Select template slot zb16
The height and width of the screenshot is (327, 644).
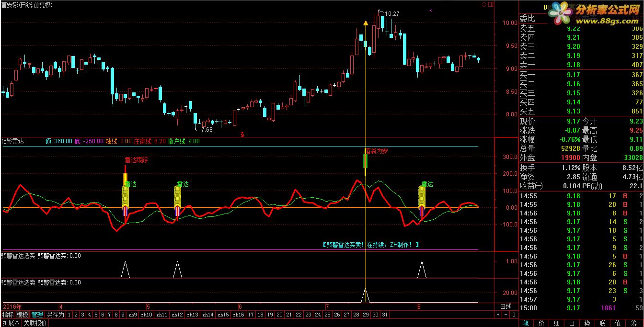click(x=239, y=315)
